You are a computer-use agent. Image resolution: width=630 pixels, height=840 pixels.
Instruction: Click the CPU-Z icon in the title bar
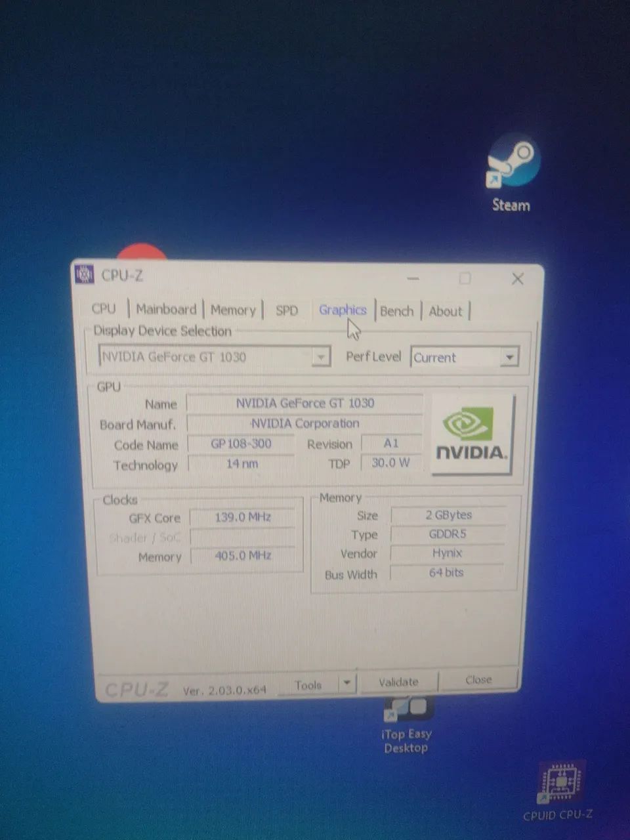[85, 275]
